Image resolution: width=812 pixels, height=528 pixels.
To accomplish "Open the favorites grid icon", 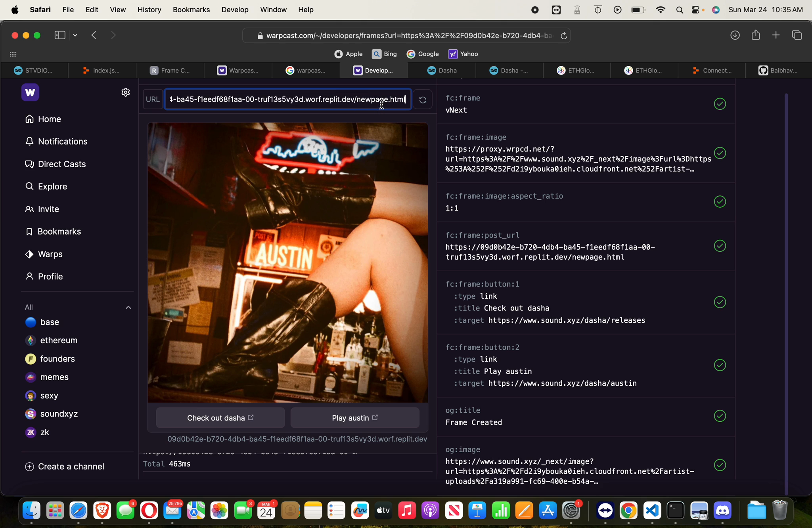I will [13, 54].
